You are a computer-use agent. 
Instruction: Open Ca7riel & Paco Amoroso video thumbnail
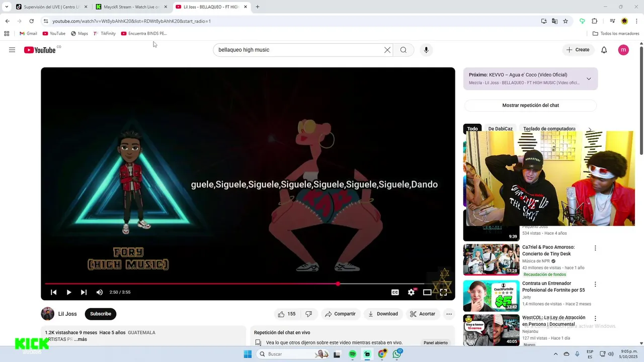coord(491,259)
